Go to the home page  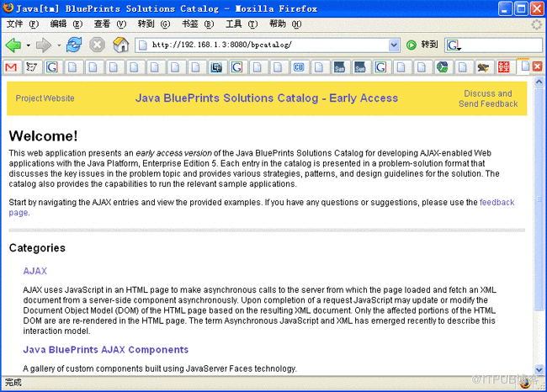120,45
